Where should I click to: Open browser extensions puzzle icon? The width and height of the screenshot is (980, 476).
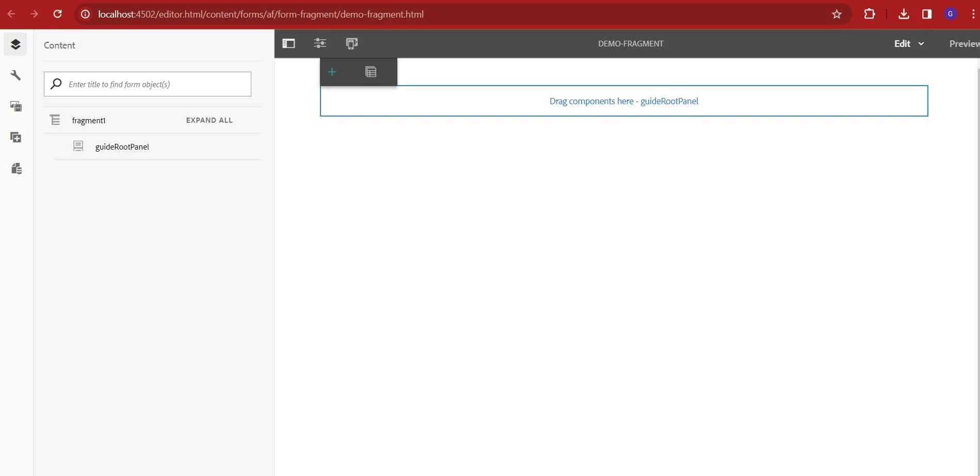pos(870,14)
